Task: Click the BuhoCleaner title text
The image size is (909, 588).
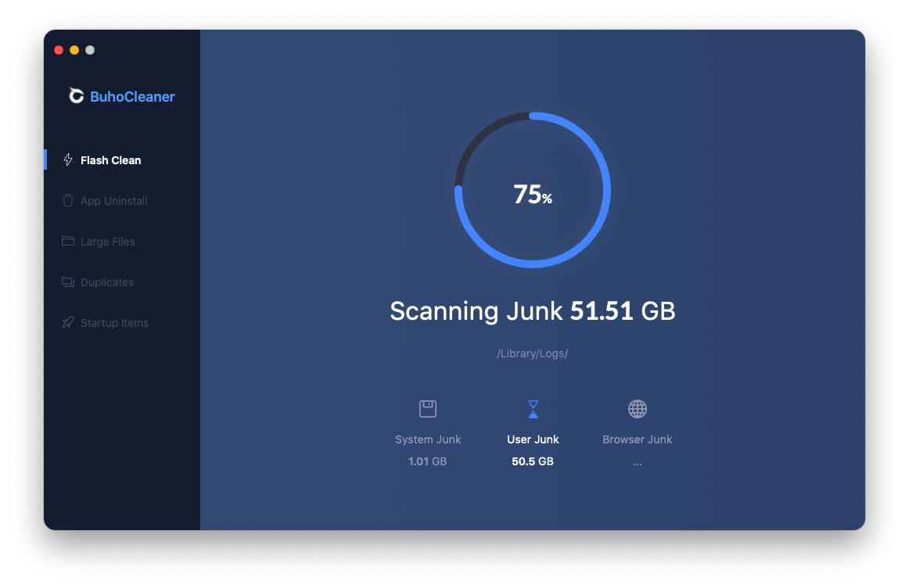Action: (132, 96)
